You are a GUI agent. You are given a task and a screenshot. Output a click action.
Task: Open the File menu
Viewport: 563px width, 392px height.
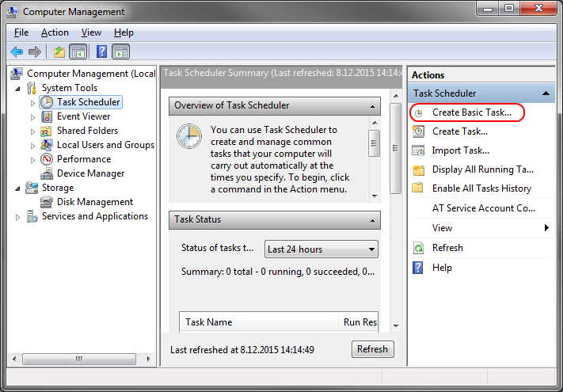click(x=21, y=32)
